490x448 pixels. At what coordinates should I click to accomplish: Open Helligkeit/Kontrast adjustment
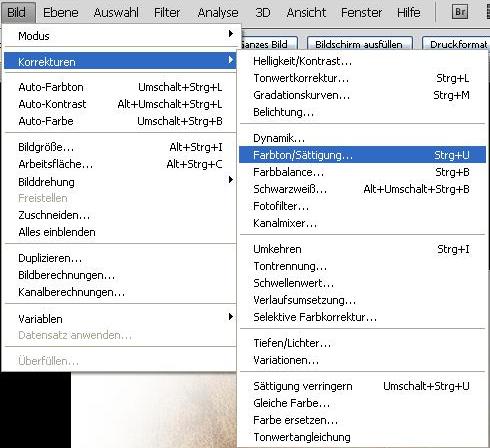tap(362, 61)
